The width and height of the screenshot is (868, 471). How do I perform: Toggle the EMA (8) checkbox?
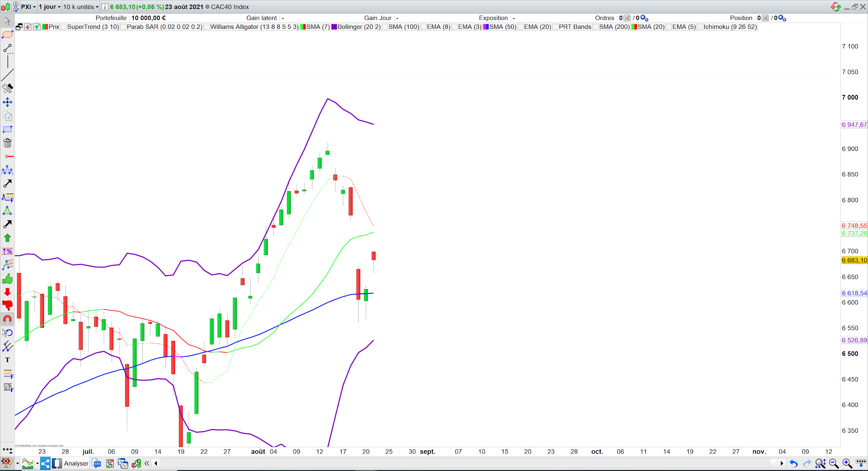(423, 27)
